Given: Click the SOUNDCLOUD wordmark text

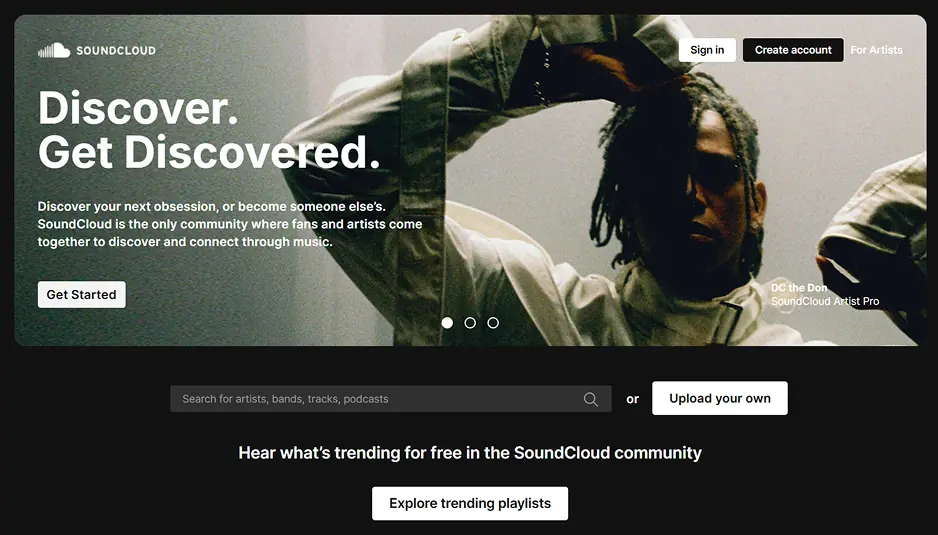Looking at the screenshot, I should tap(116, 51).
